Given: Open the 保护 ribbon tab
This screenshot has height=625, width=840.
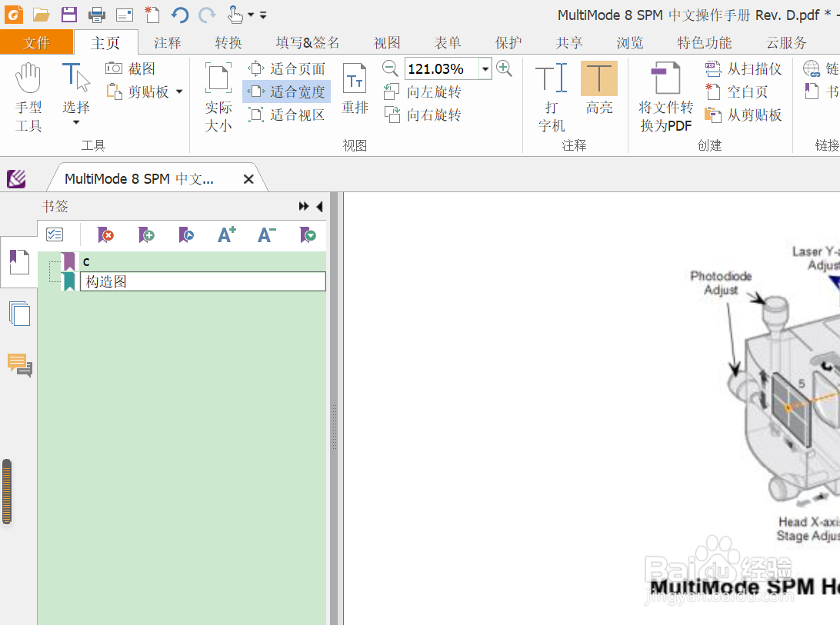Looking at the screenshot, I should [508, 42].
